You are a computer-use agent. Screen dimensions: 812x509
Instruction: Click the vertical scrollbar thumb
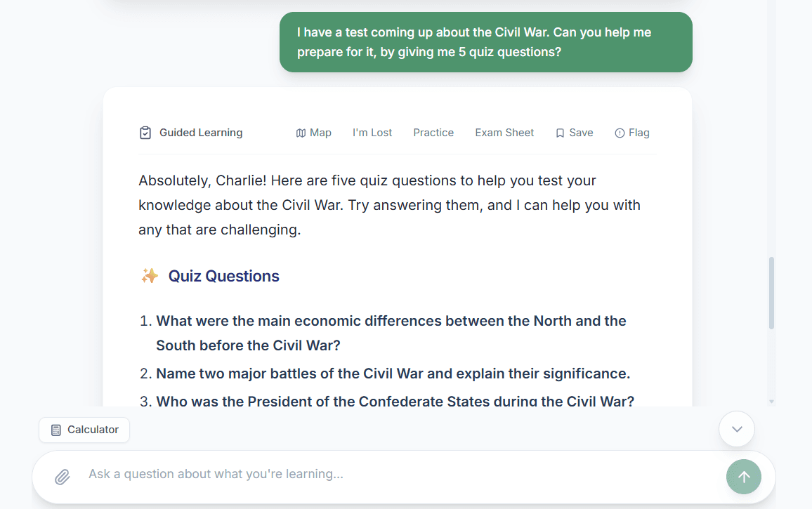click(772, 293)
